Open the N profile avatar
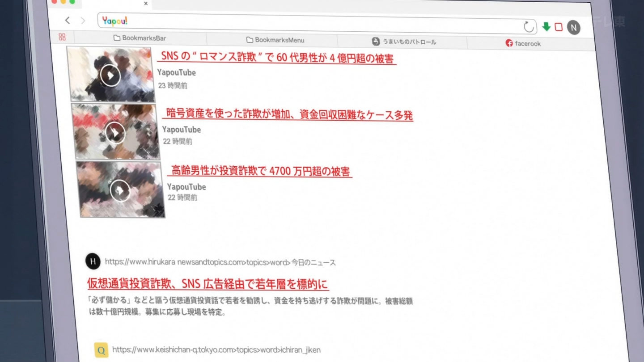The width and height of the screenshot is (644, 362). pos(573,28)
